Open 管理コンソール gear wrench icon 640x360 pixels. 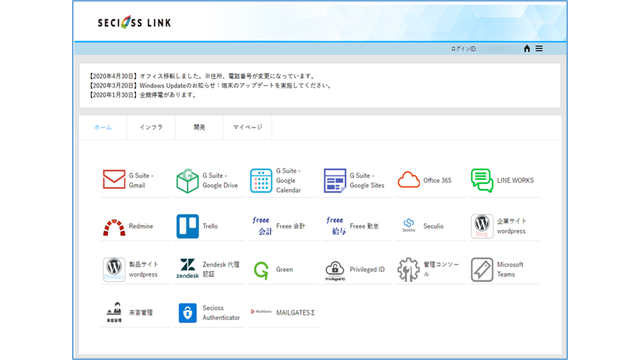click(x=409, y=269)
